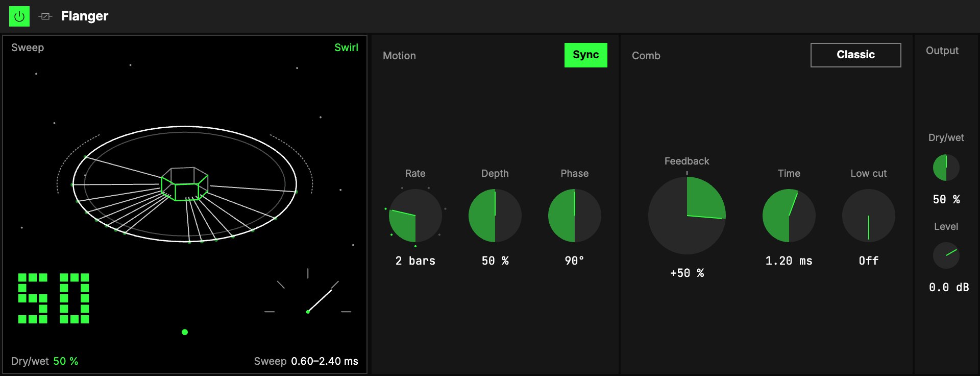980x376 pixels.
Task: Click the Comb section label
Action: pyautogui.click(x=646, y=56)
